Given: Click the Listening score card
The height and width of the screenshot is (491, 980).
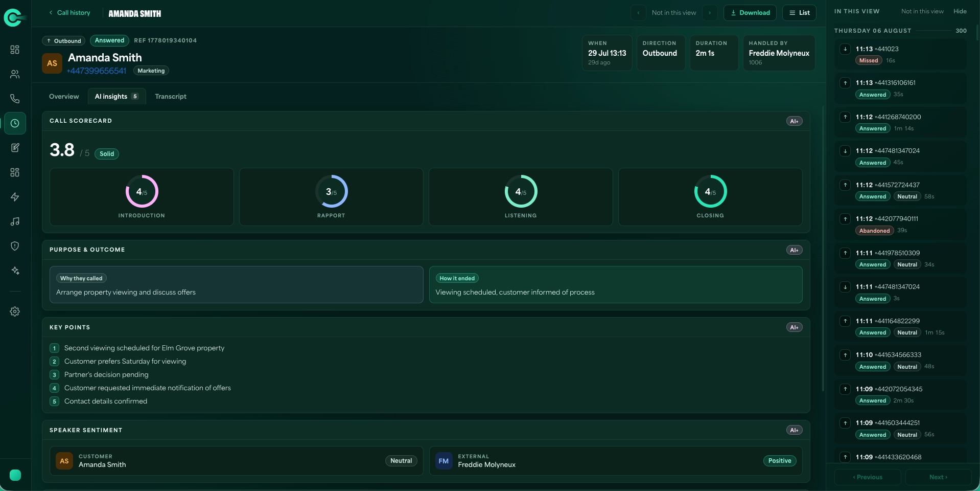Looking at the screenshot, I should point(521,197).
